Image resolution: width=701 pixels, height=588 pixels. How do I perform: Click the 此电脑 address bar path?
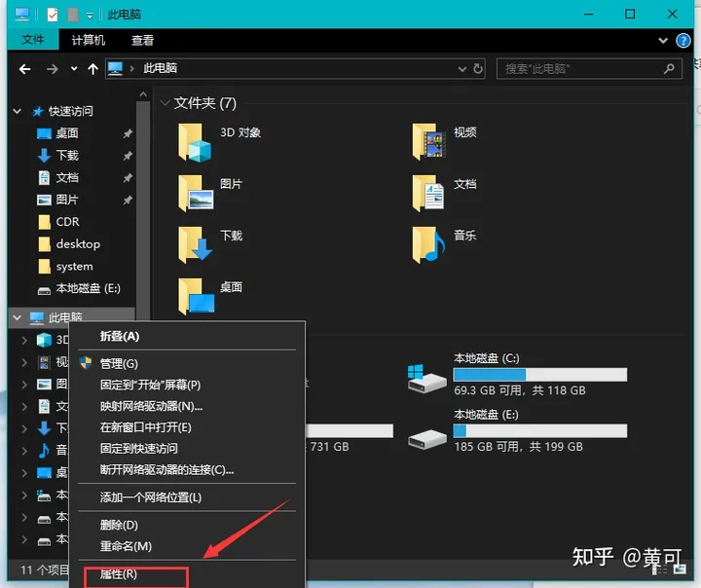160,68
